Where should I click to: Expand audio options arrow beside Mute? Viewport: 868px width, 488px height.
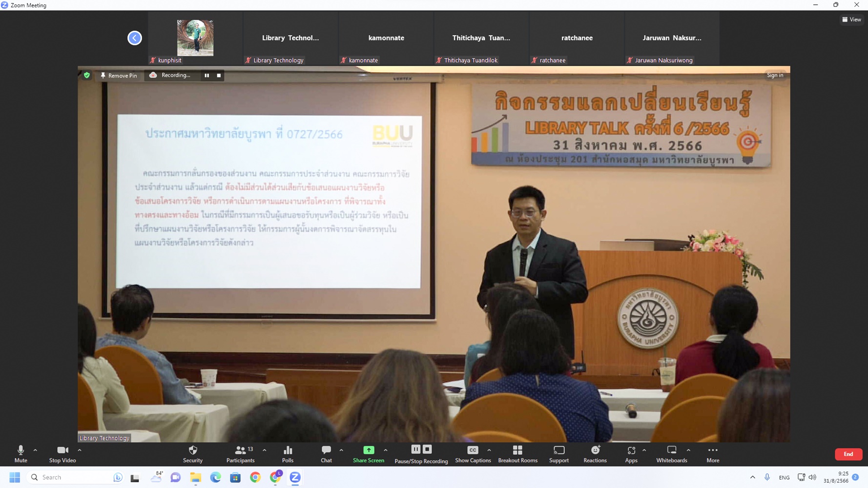coord(35,450)
